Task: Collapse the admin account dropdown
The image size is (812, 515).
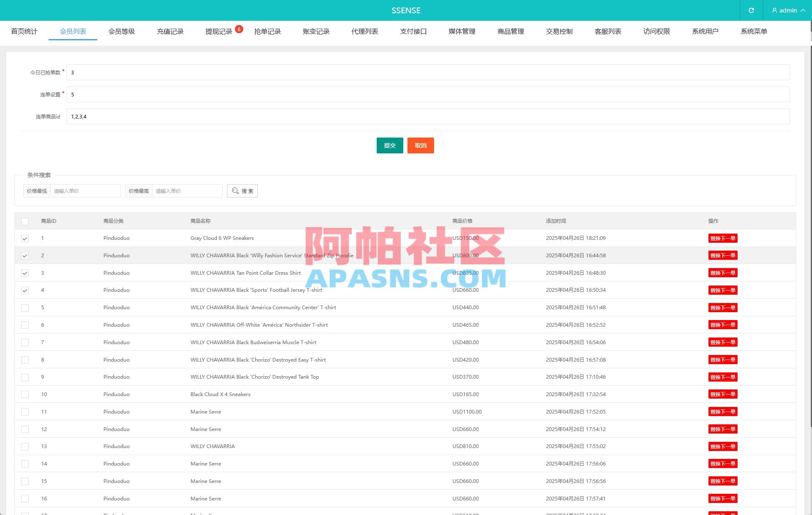Action: click(x=802, y=10)
